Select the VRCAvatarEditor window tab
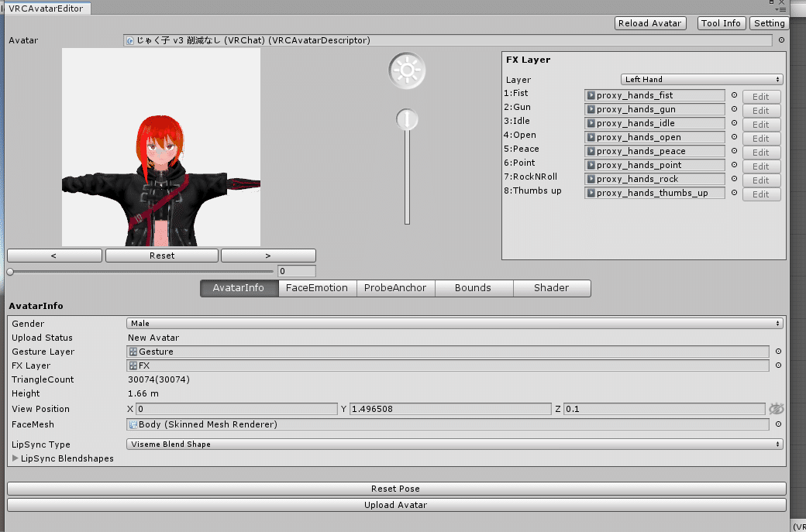806x532 pixels. 46,9
